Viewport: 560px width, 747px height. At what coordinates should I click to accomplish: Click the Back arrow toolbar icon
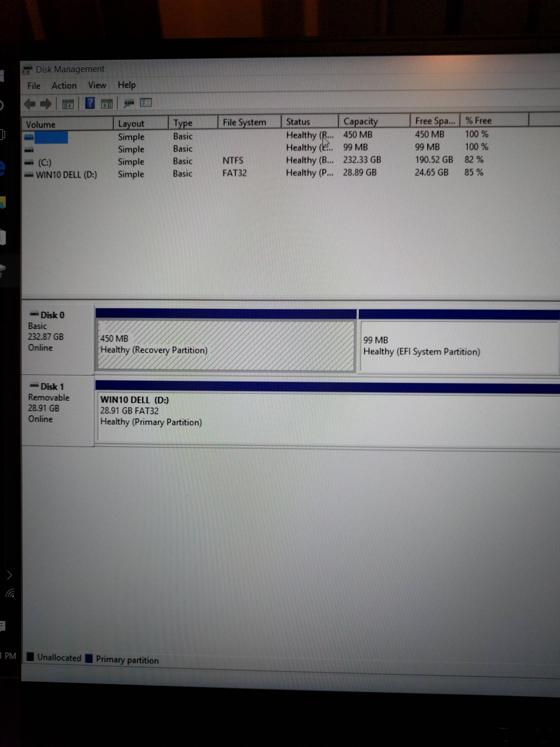pos(30,104)
